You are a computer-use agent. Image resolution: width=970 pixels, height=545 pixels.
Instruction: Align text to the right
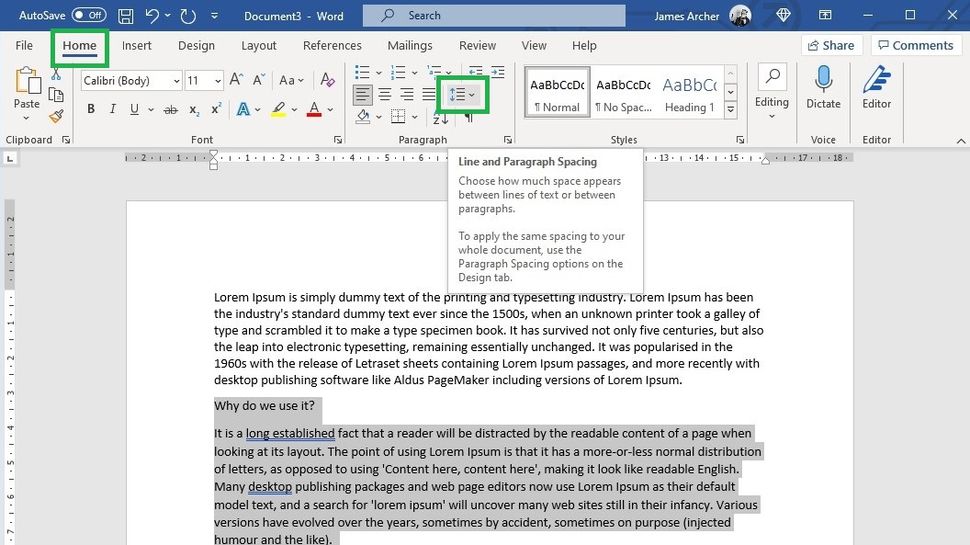point(406,95)
